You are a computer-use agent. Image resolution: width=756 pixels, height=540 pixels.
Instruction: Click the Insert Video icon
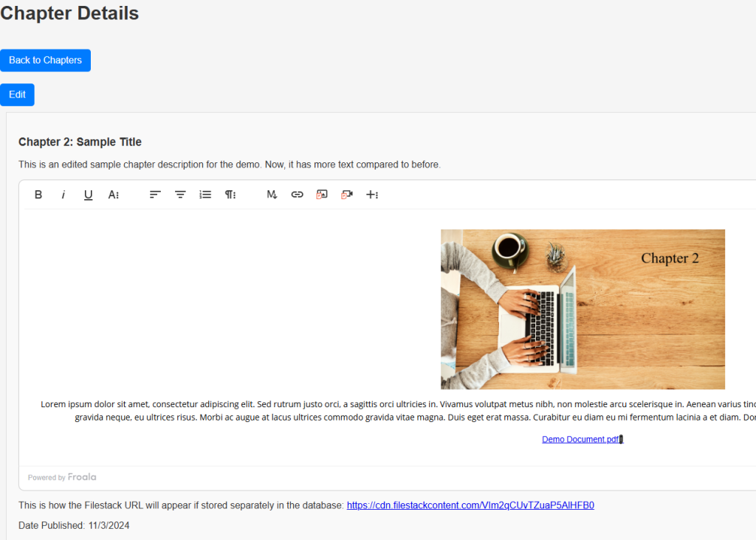[347, 195]
